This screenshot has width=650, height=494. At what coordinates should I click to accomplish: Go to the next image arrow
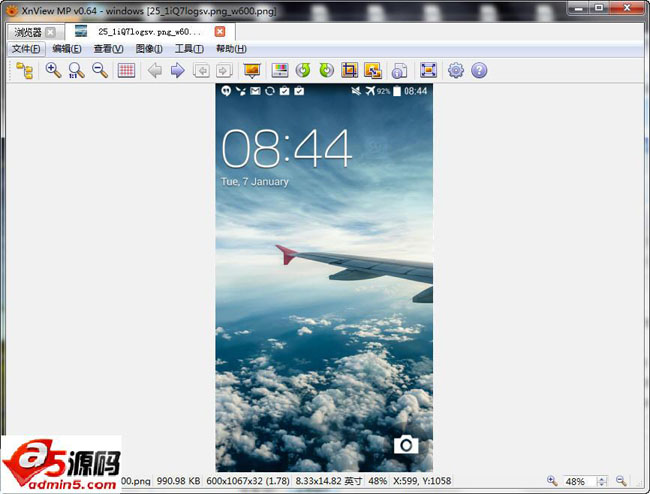tap(177, 70)
